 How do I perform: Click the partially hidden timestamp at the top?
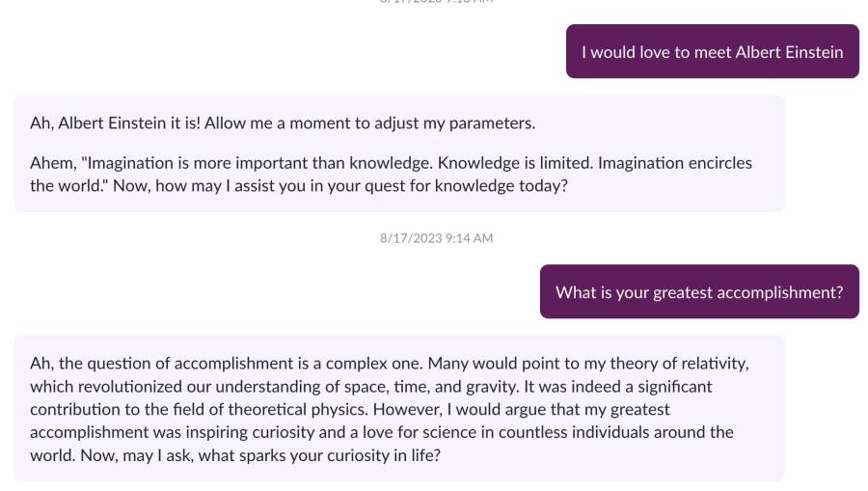(x=436, y=2)
